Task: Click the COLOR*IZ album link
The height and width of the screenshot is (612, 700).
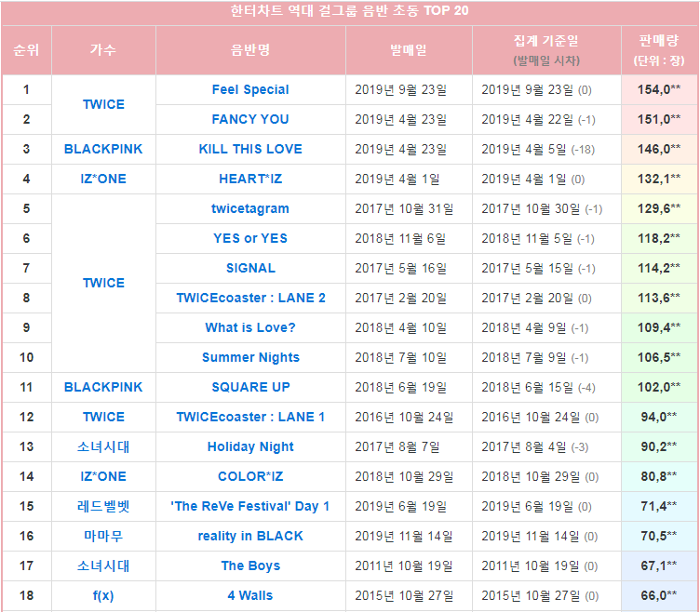Action: point(250,476)
